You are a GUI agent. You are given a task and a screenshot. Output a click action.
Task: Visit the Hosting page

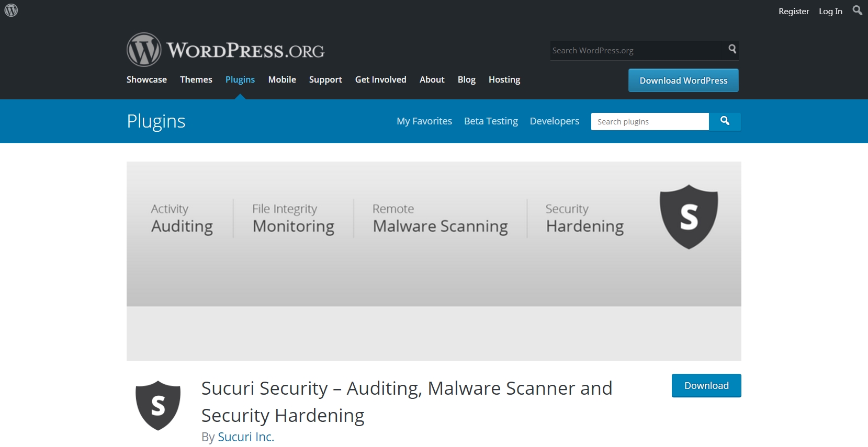tap(504, 79)
